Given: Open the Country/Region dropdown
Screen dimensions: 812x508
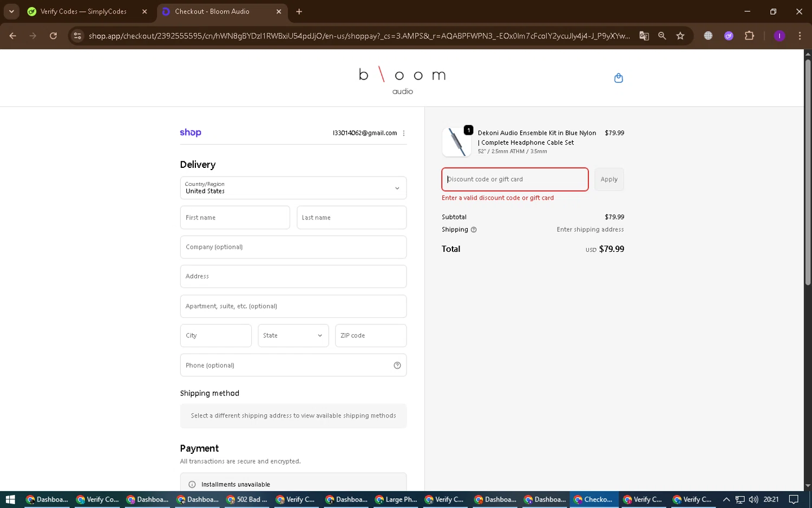Looking at the screenshot, I should [293, 188].
